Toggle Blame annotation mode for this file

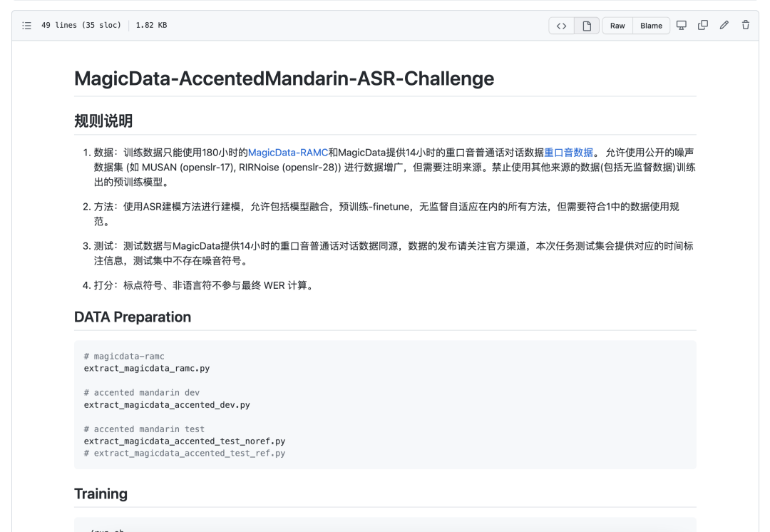coord(651,25)
